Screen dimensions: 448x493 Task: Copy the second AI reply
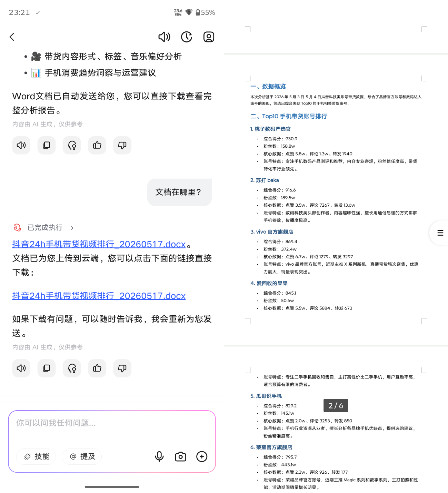click(47, 368)
